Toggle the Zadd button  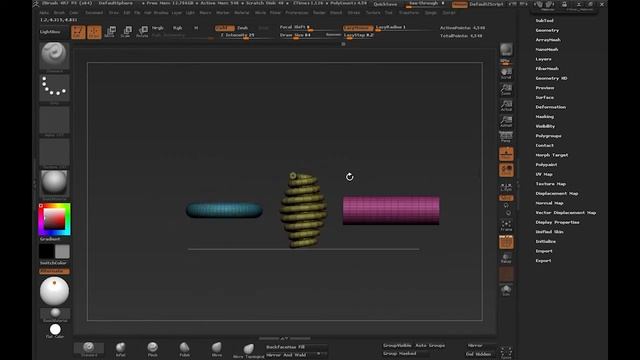coord(225,28)
